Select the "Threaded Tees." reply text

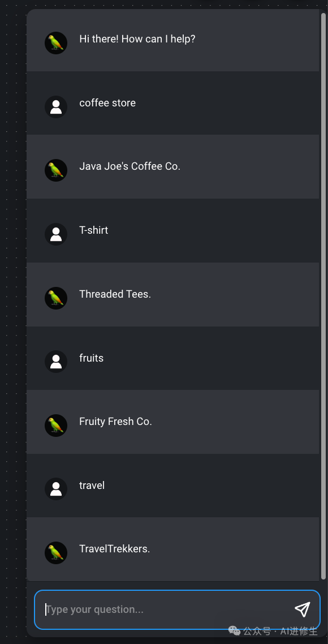coord(115,294)
